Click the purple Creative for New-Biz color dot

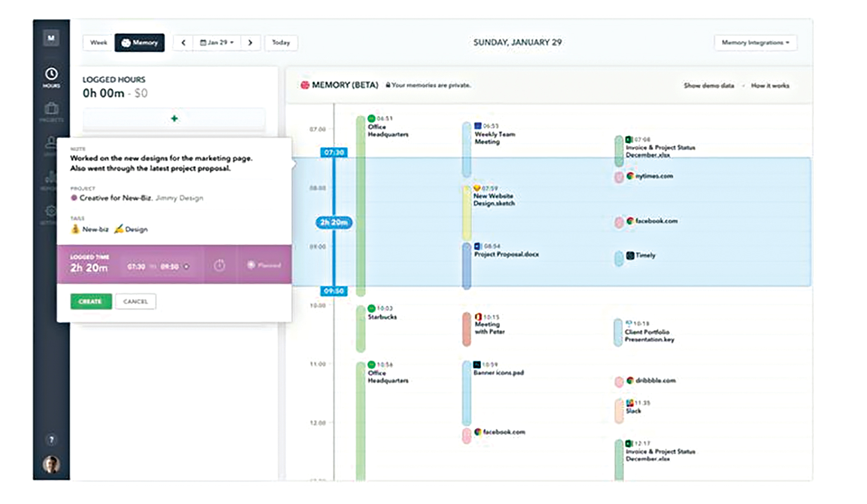[74, 198]
